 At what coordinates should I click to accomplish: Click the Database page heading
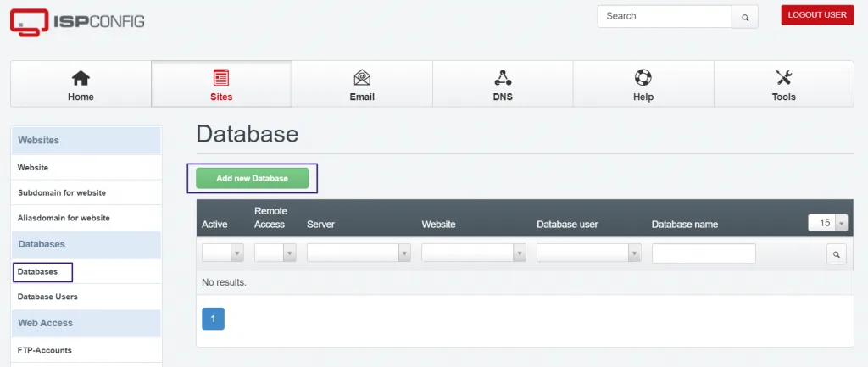[248, 135]
